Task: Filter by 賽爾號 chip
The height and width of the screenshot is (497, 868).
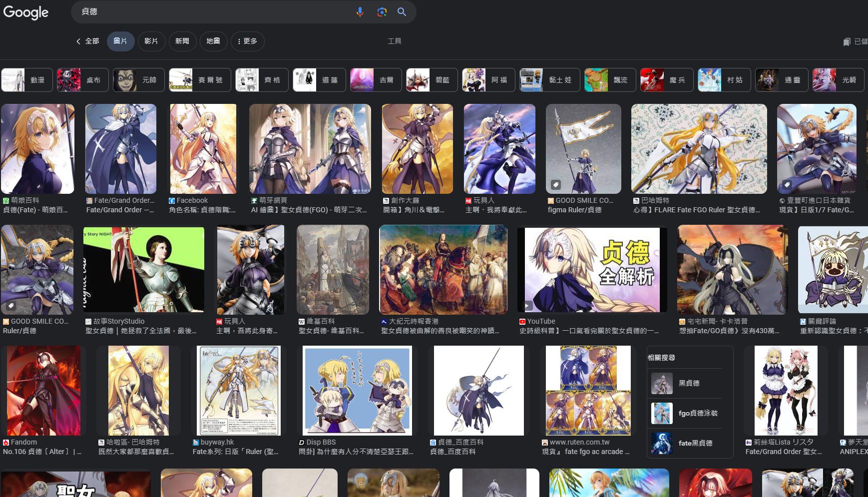Action: point(200,80)
